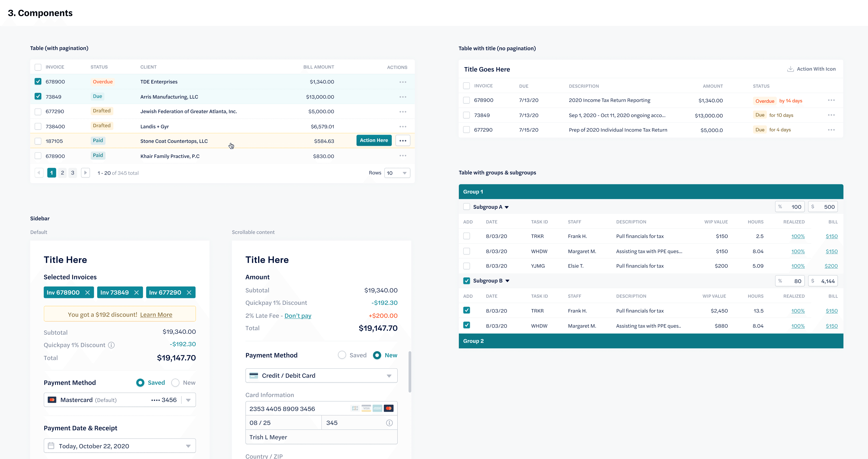Select the New radio in Default sidebar

[175, 383]
